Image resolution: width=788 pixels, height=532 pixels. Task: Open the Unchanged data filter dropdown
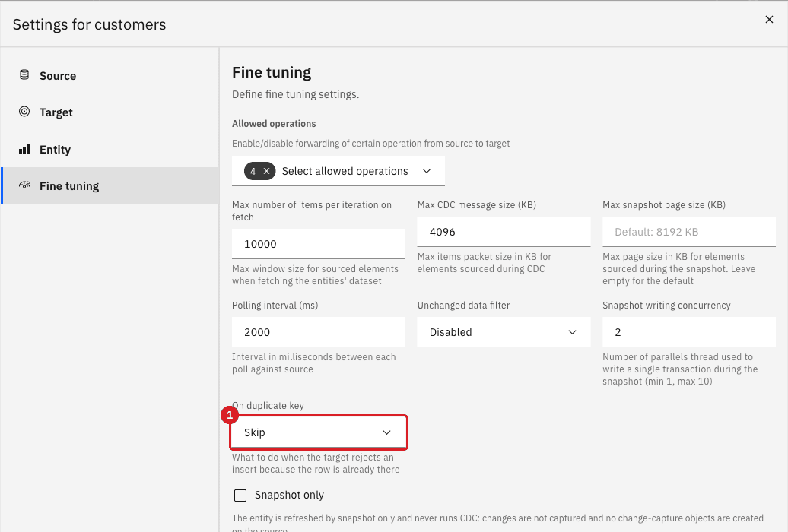tap(504, 332)
